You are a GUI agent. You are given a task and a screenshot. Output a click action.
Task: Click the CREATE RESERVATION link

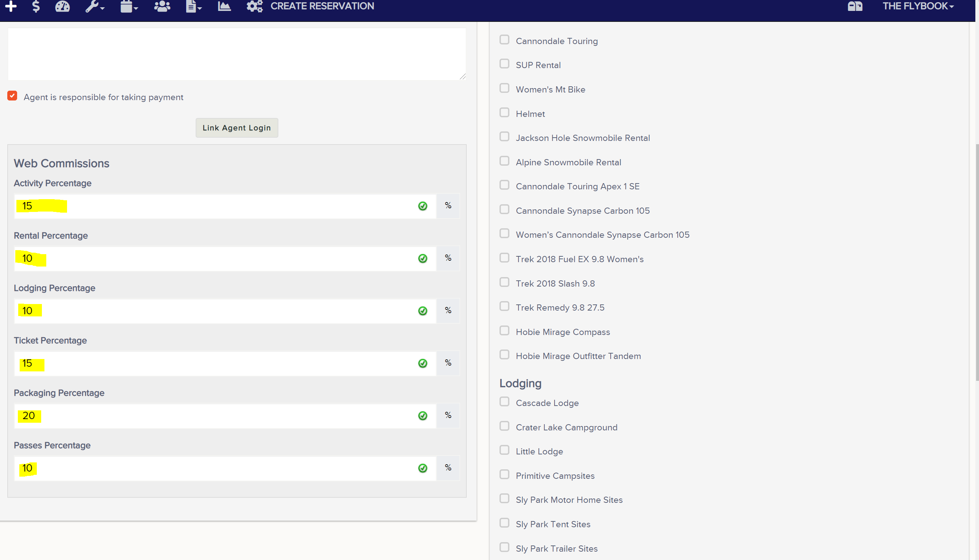tap(322, 6)
